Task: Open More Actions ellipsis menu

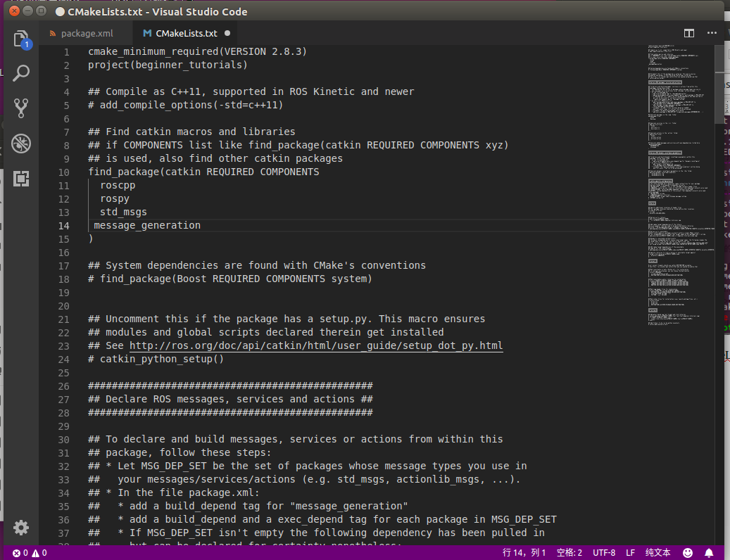Action: (x=712, y=32)
